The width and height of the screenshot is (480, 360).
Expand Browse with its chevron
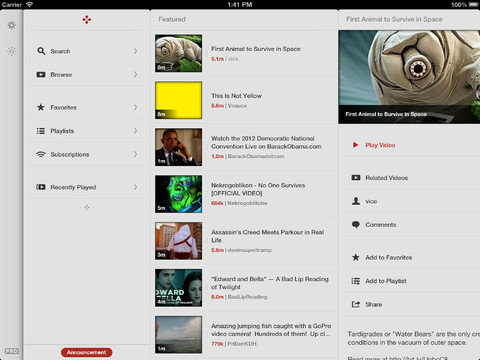point(135,74)
